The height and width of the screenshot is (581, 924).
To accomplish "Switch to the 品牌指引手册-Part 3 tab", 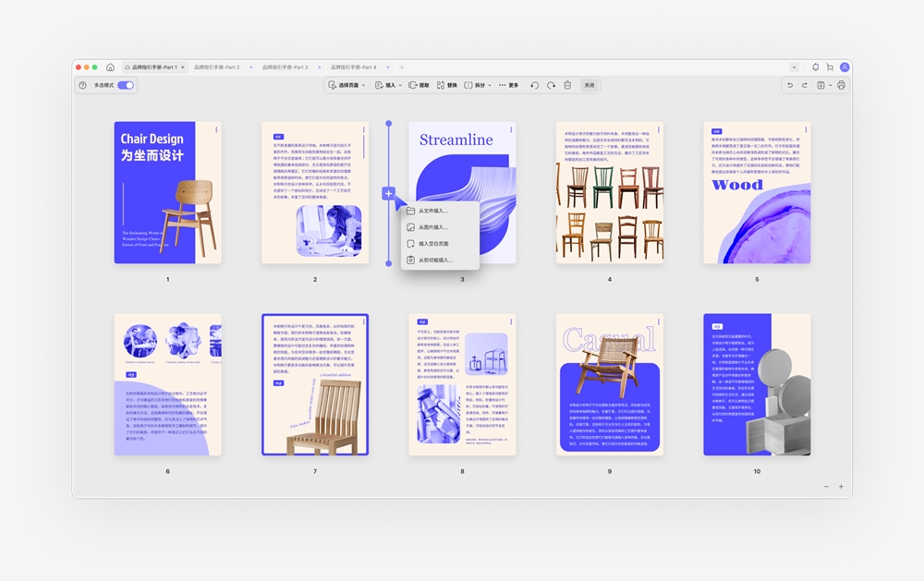I will click(286, 67).
